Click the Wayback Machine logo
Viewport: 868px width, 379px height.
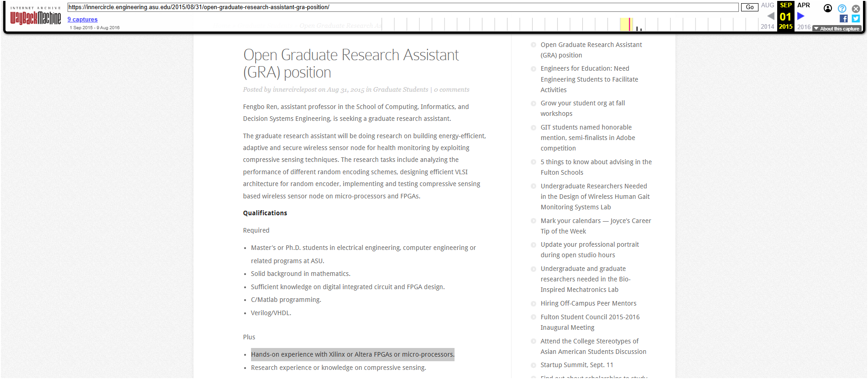click(36, 16)
